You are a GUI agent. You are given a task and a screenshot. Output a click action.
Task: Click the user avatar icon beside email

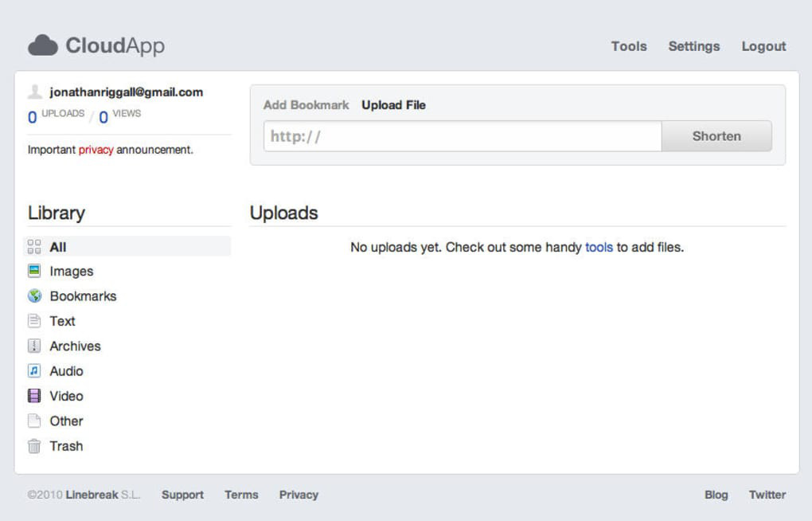[35, 92]
